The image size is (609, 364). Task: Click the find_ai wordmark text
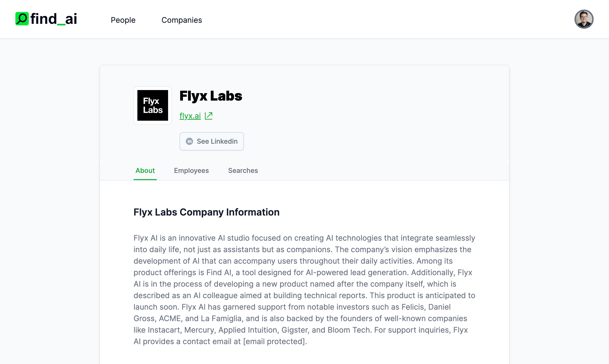pyautogui.click(x=53, y=19)
